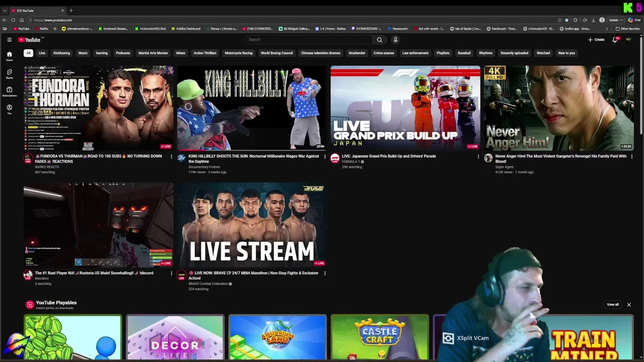Open the KickBot Dashboard bookmark
The height and width of the screenshot is (362, 644).
click(x=186, y=29)
